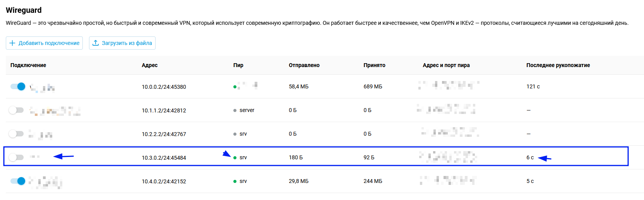Image resolution: width=644 pixels, height=200 pixels.
Task: Click the Адрес и порт пира header
Action: (446, 65)
